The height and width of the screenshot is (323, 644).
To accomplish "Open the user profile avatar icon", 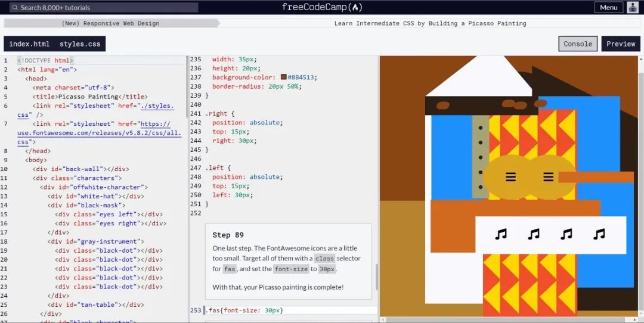I will point(633,7).
